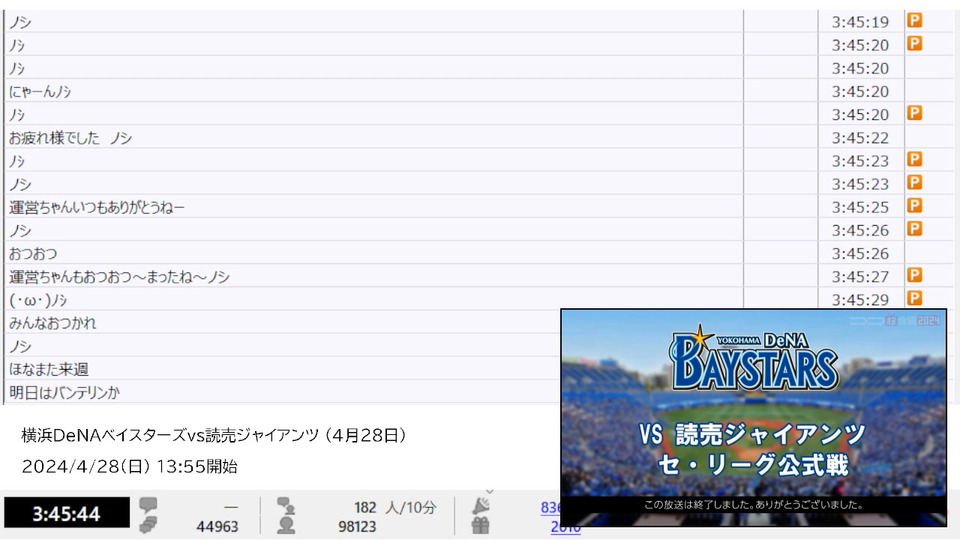
Task: Expand the small chevron above the megaphone
Action: point(489,492)
